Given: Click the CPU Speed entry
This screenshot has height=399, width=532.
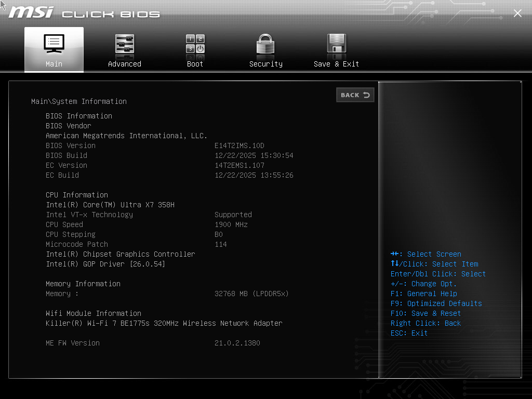Looking at the screenshot, I should [x=64, y=224].
